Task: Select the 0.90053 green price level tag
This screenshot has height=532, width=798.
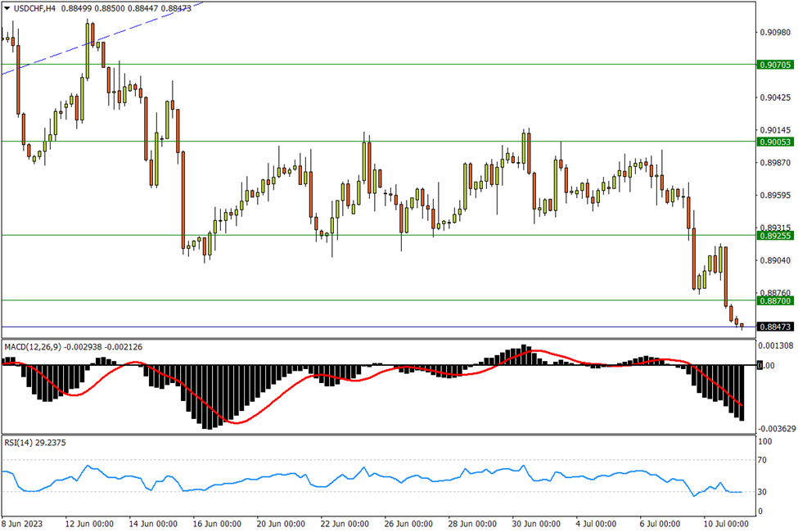Action: click(774, 142)
